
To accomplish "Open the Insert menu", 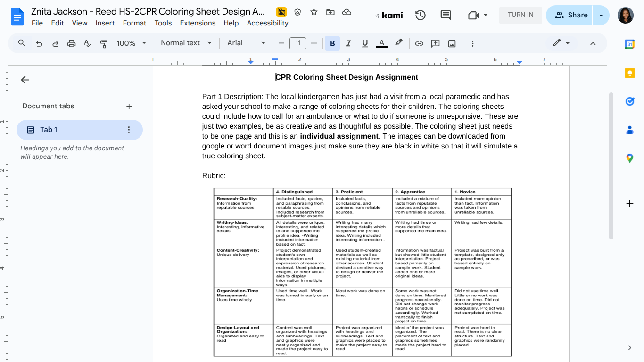I will click(105, 23).
